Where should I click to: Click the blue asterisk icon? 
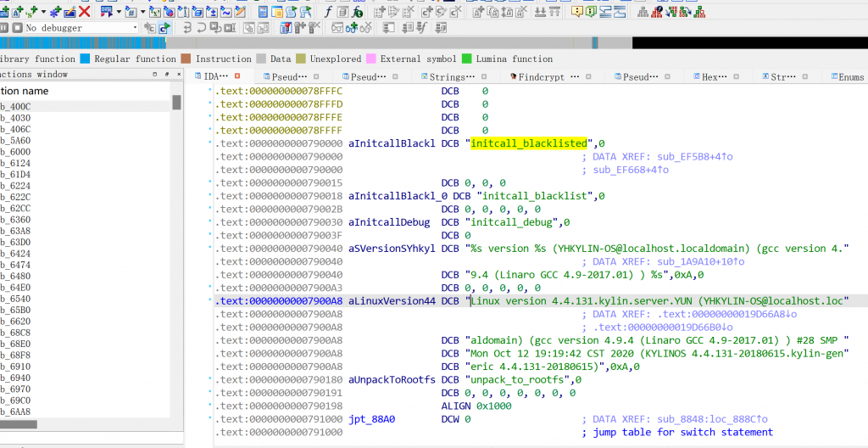coord(54,12)
